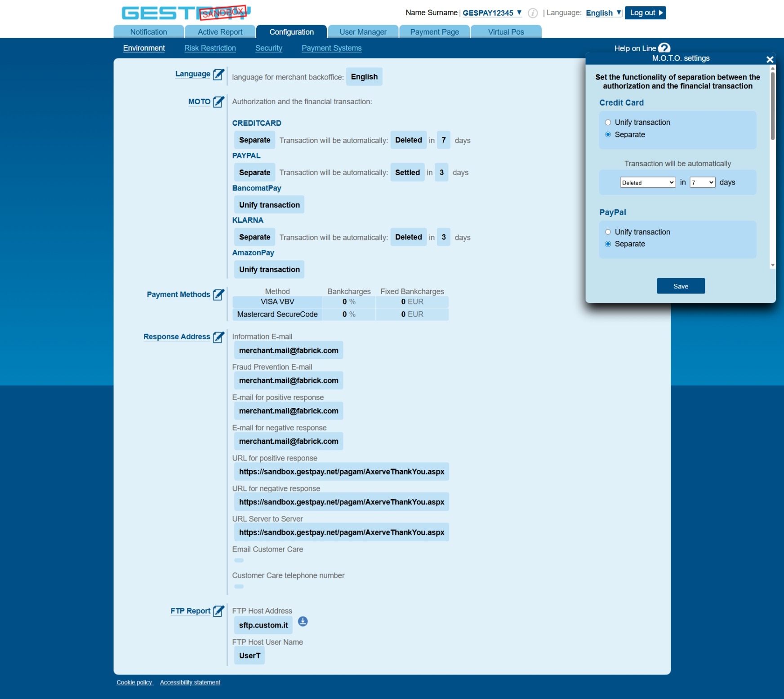Close the M.O.T.O. settings panel

point(770,59)
